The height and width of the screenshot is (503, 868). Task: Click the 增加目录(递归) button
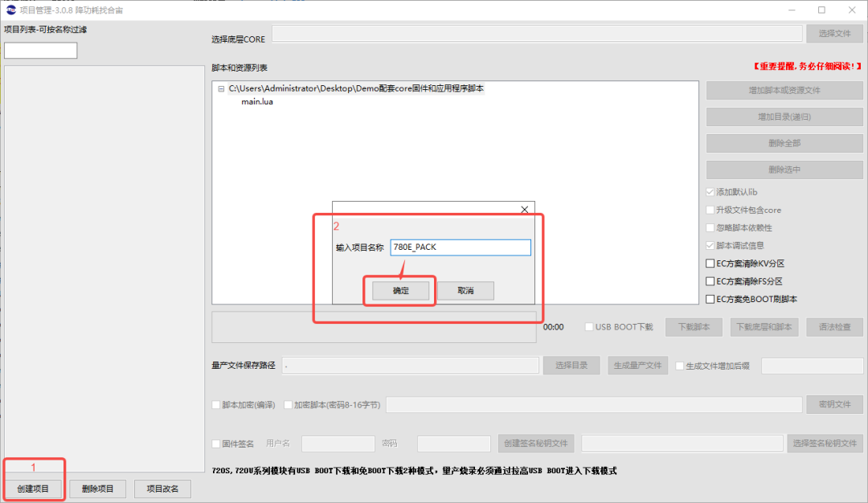click(784, 117)
